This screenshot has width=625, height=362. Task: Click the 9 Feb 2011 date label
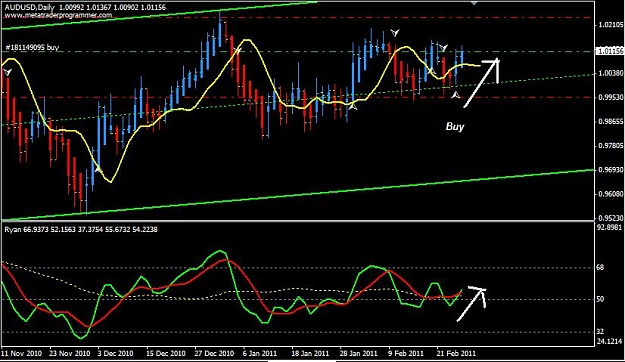tap(406, 353)
